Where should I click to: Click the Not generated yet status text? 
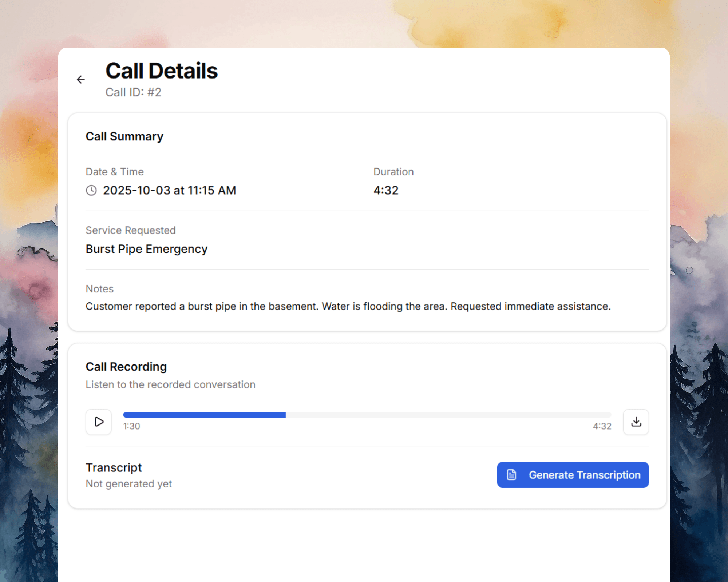tap(128, 484)
